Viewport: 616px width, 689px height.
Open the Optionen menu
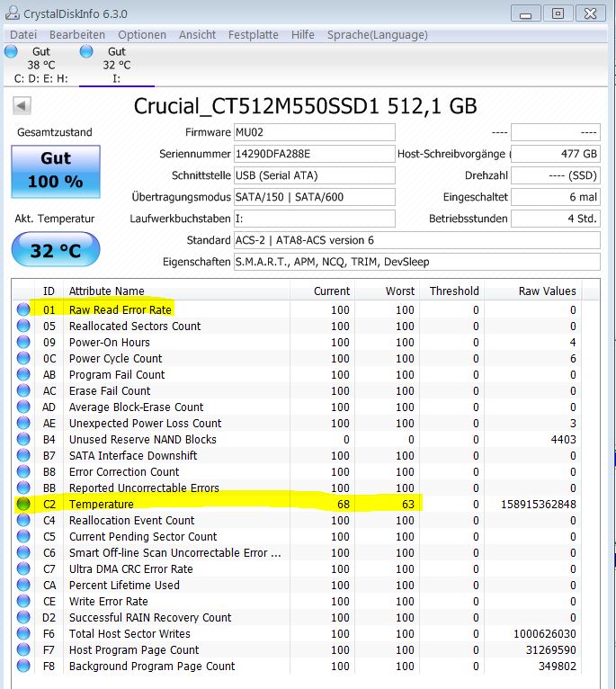pos(142,35)
